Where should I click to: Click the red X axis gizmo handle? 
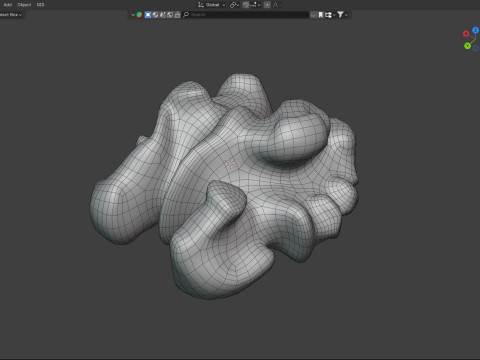pos(466,34)
